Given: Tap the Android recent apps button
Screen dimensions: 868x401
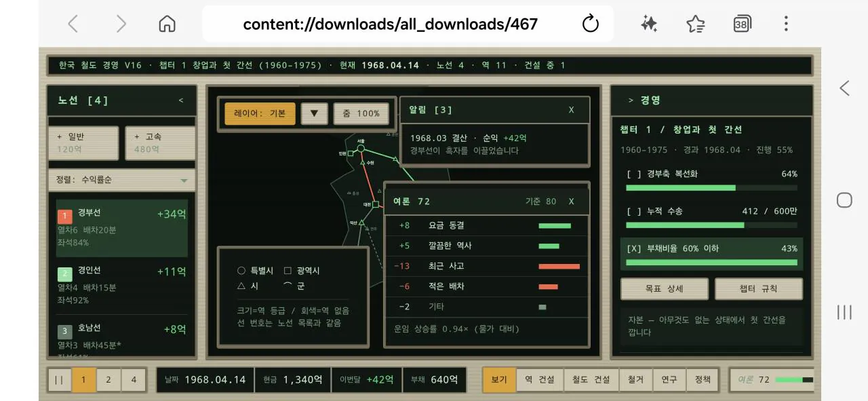Looking at the screenshot, I should click(844, 312).
